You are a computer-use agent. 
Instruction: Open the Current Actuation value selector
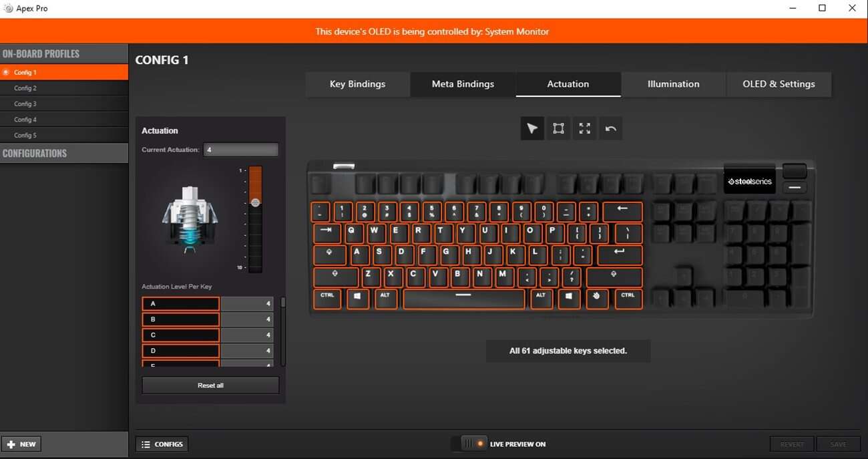point(240,149)
